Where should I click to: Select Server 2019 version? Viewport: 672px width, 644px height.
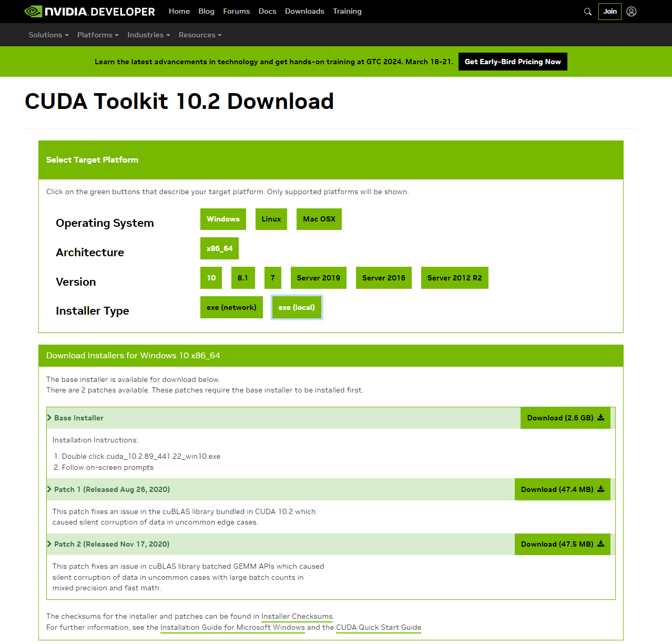(319, 278)
